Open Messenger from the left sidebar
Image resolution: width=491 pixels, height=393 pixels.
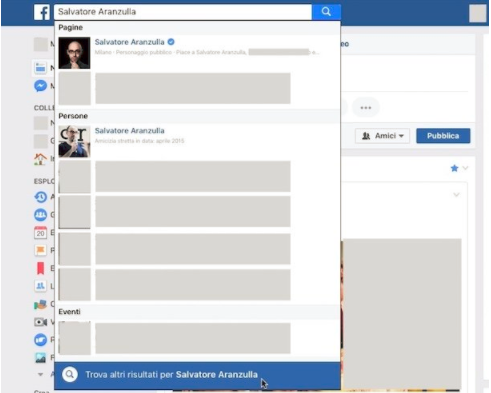[40, 86]
